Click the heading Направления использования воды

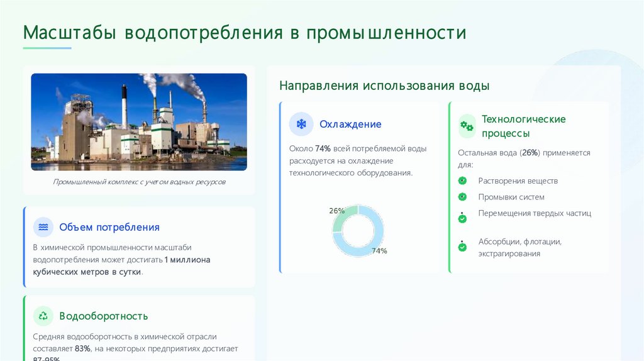click(x=384, y=86)
